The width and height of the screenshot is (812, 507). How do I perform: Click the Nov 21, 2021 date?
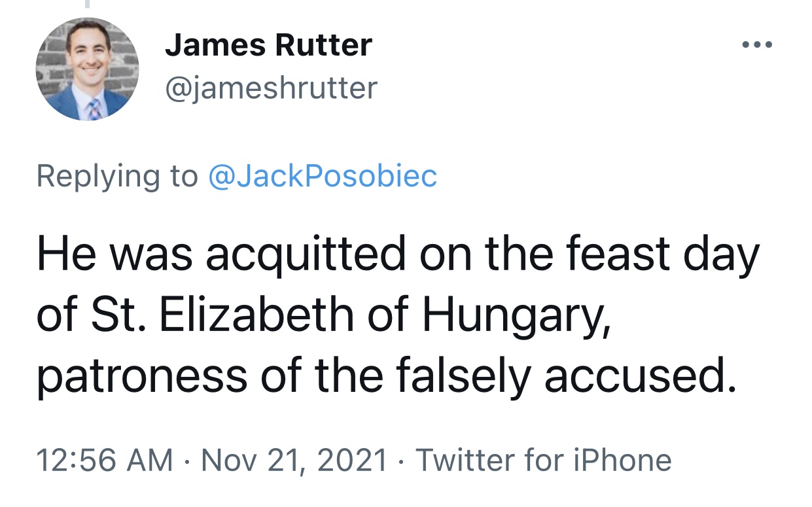point(294,460)
